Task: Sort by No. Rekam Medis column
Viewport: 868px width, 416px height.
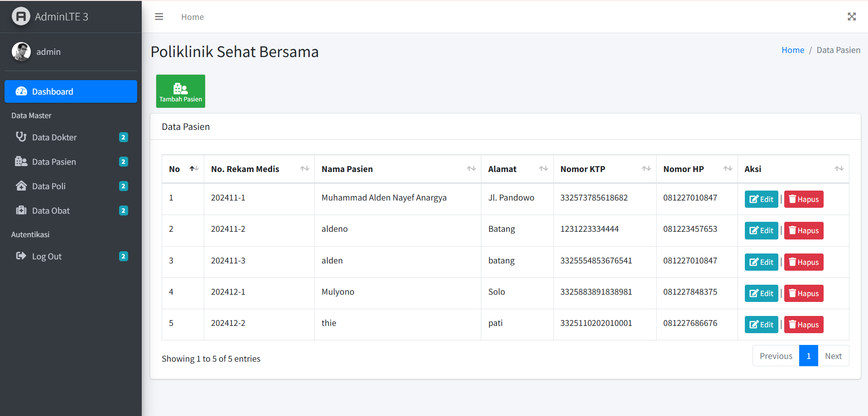Action: (x=259, y=169)
